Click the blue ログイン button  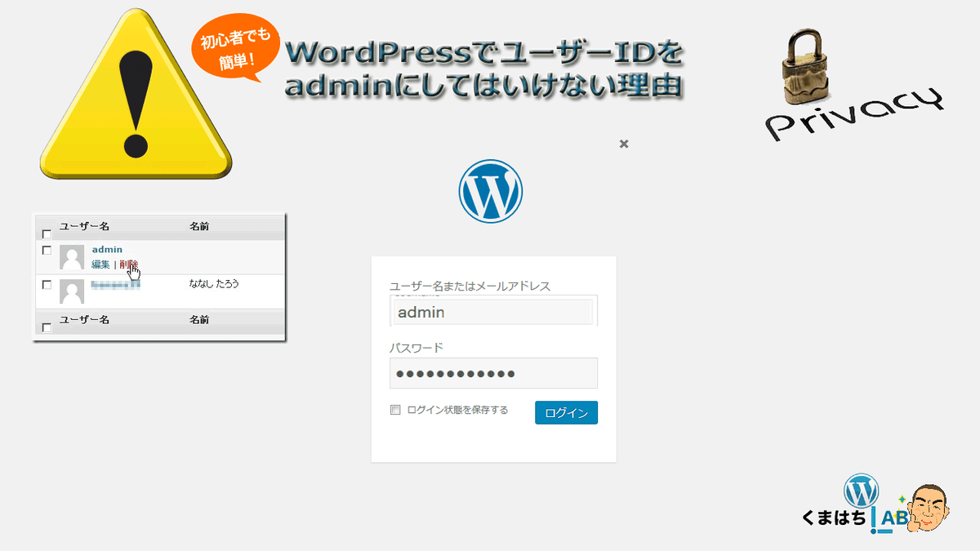[567, 413]
